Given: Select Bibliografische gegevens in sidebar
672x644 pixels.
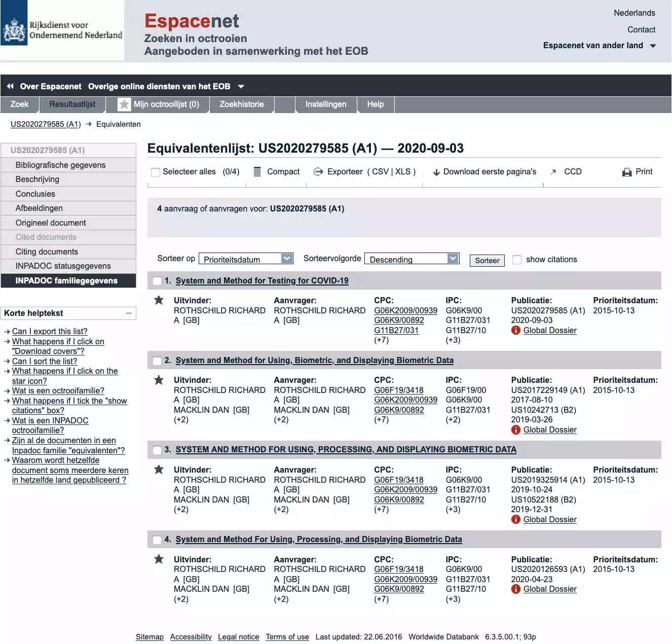Looking at the screenshot, I should click(x=68, y=165).
